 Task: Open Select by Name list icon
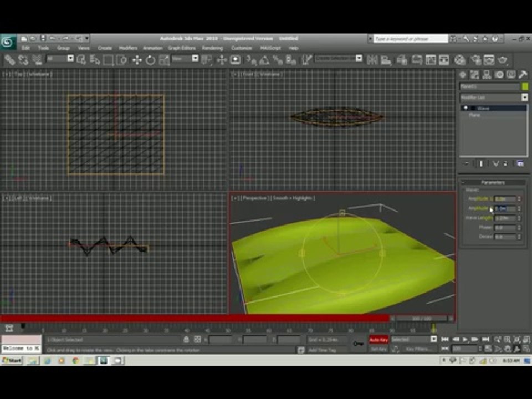coord(95,60)
